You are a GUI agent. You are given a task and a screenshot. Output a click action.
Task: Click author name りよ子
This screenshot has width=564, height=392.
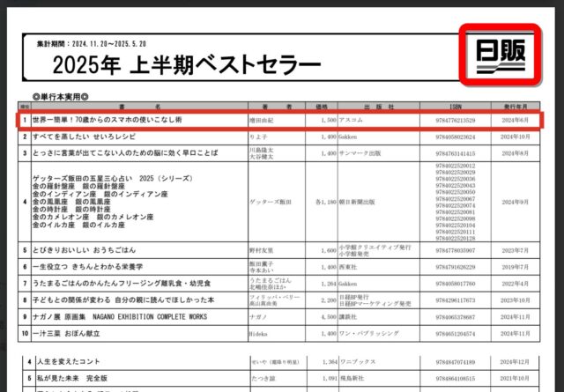click(x=258, y=137)
